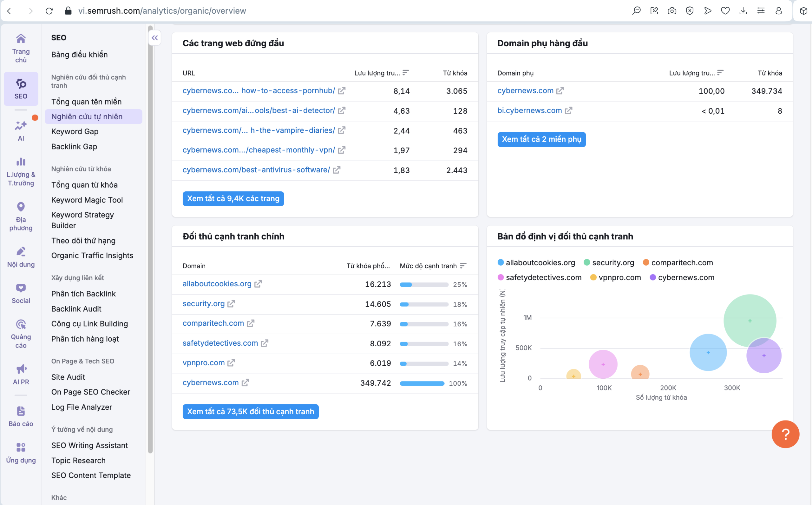Toggle security.org legend item in map

click(x=609, y=262)
